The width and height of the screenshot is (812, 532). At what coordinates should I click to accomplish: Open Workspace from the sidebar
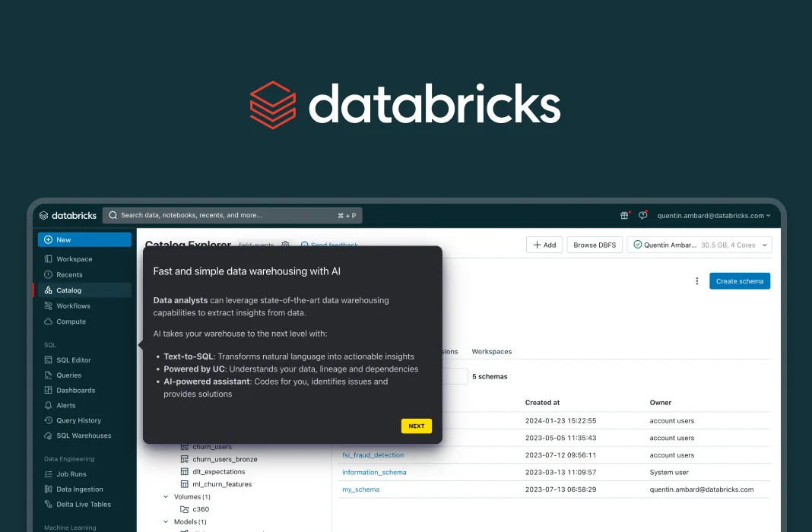pyautogui.click(x=74, y=258)
